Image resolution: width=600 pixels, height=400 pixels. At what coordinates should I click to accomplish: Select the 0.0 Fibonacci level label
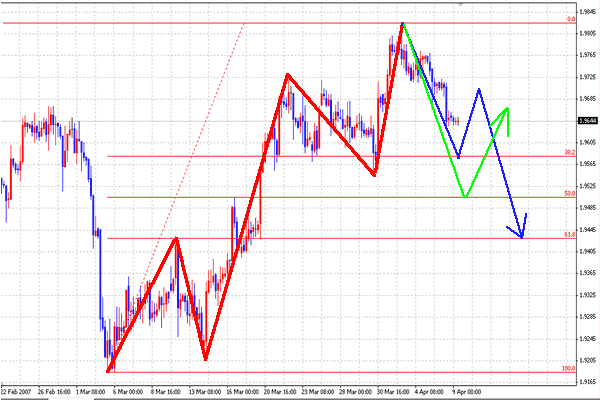coord(571,19)
